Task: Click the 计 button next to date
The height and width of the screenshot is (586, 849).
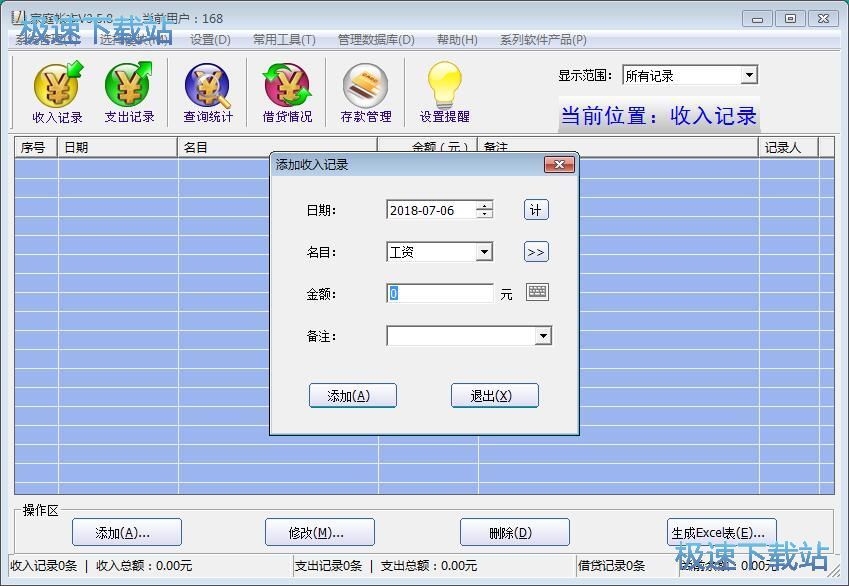Action: click(x=536, y=210)
